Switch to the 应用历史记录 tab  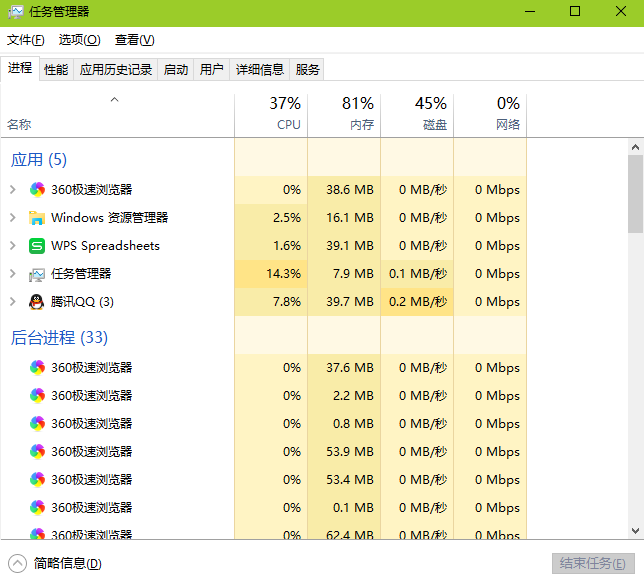[x=116, y=69]
